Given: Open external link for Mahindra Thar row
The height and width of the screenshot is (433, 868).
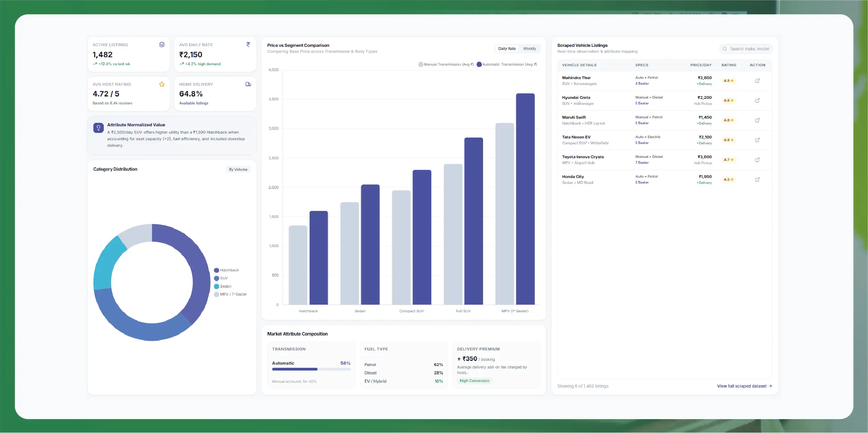Looking at the screenshot, I should click(x=757, y=81).
